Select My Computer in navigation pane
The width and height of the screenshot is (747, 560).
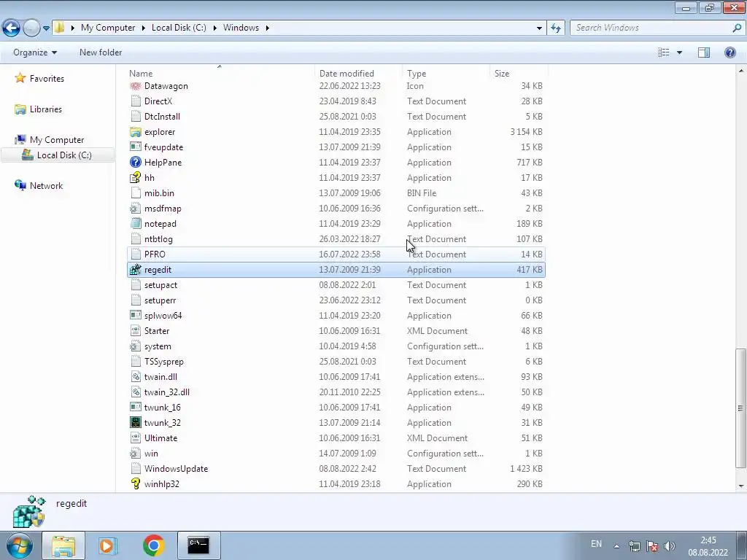pos(57,139)
